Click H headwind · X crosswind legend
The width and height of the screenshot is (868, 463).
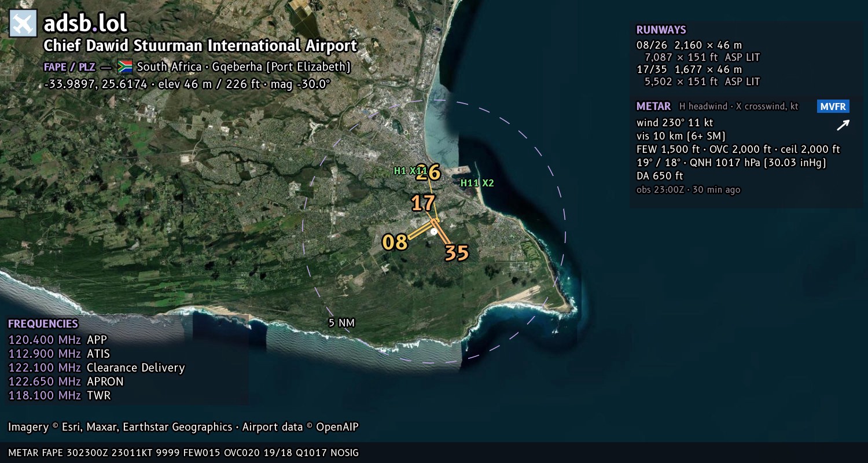point(738,106)
